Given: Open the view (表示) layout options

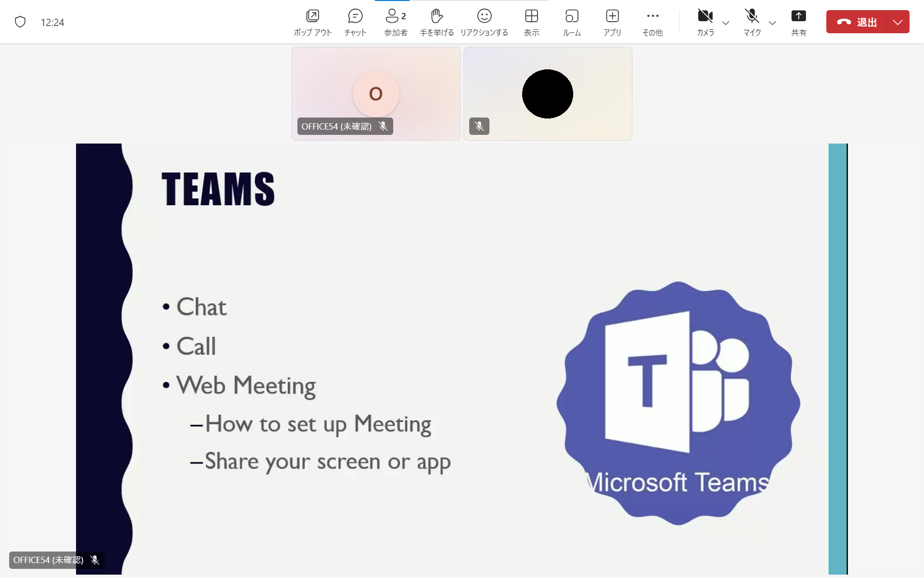Looking at the screenshot, I should [x=531, y=22].
